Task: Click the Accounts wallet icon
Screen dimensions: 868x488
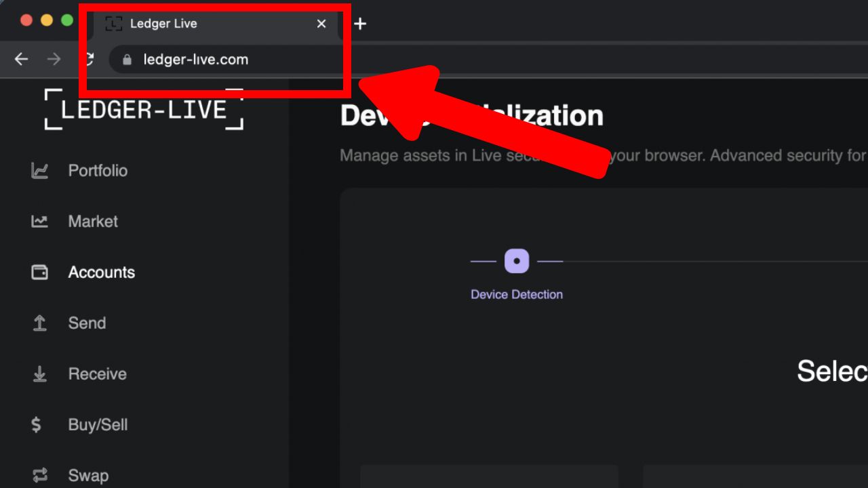Action: (x=39, y=272)
